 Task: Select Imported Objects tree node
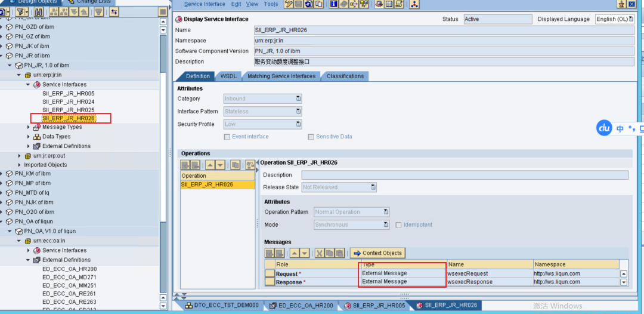point(45,165)
